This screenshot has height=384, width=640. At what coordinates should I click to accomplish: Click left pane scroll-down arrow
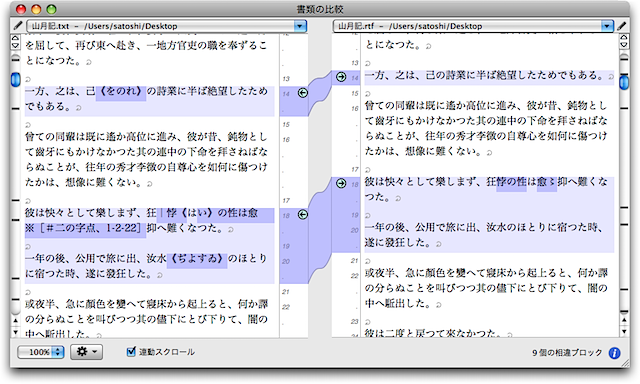click(x=15, y=333)
